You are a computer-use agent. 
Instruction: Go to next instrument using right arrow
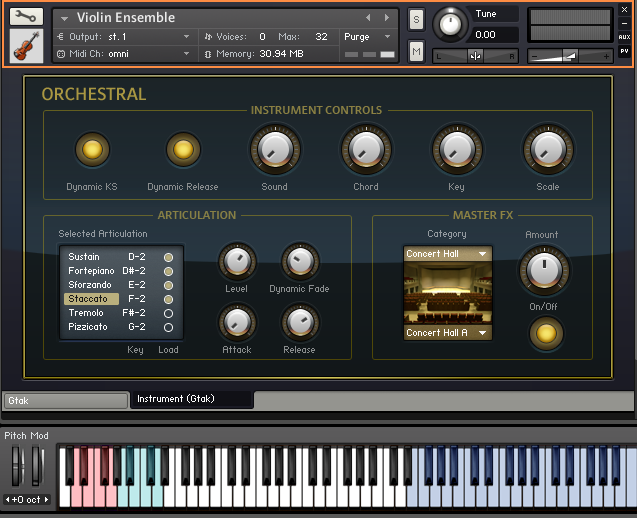pos(387,18)
